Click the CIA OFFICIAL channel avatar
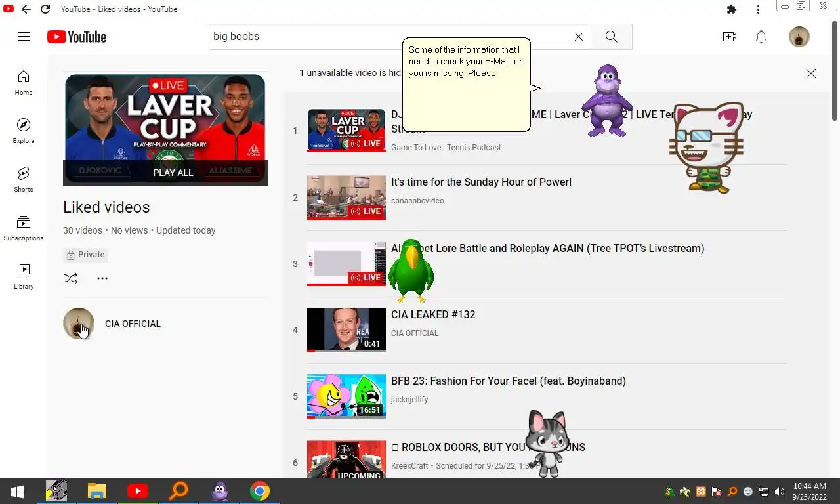Screen dimensions: 840x504 click(79, 324)
